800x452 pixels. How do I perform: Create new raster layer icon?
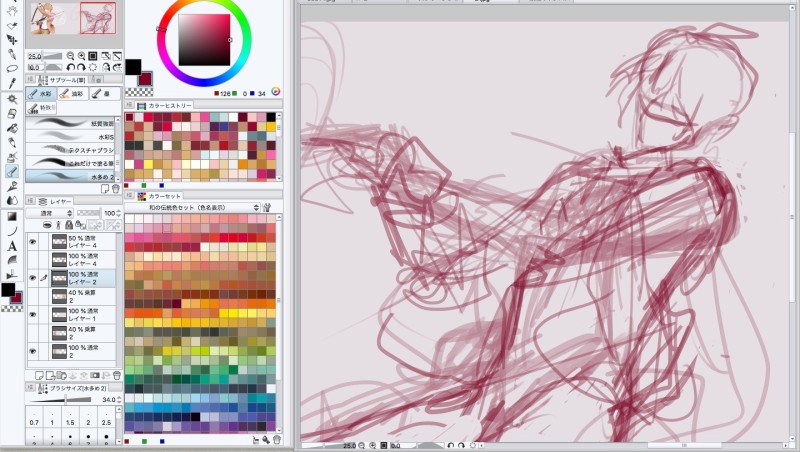(39, 375)
